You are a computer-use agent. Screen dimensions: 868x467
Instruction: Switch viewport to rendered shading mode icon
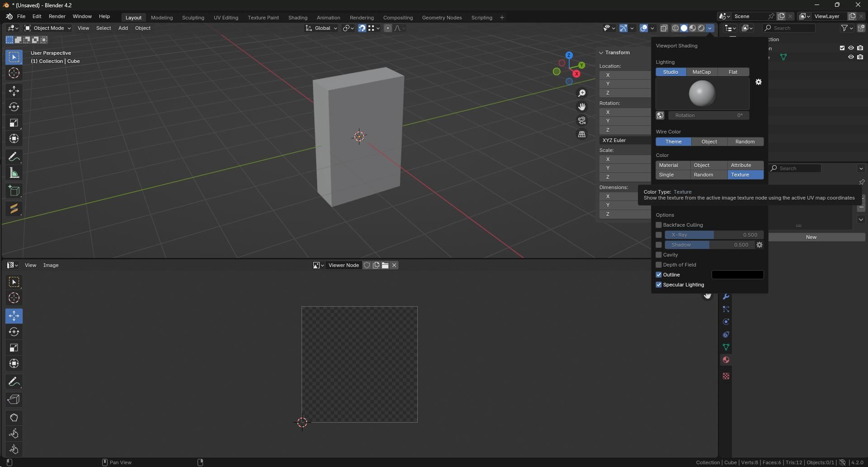(701, 28)
